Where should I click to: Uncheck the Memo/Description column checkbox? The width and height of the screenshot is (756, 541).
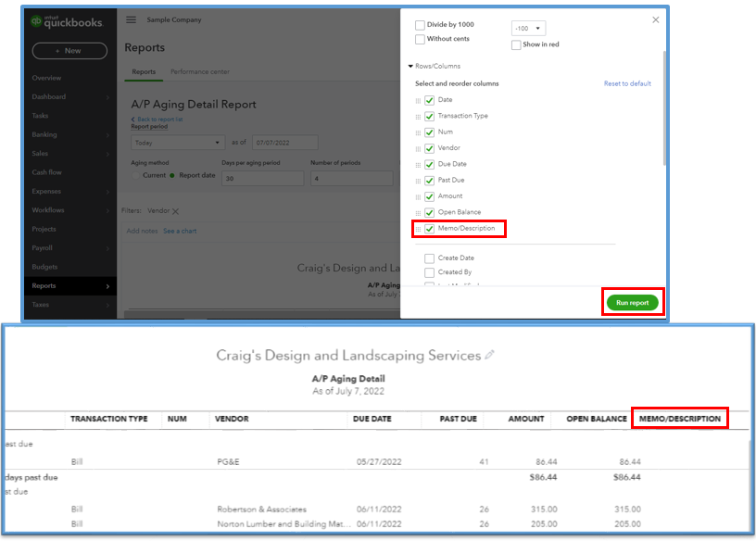pos(429,229)
